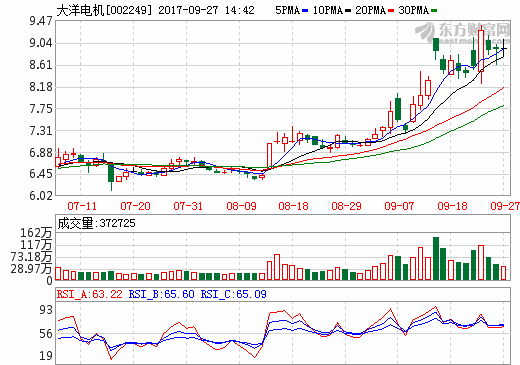
Task: Click the 19 RSI axis label
Action: tap(46, 356)
